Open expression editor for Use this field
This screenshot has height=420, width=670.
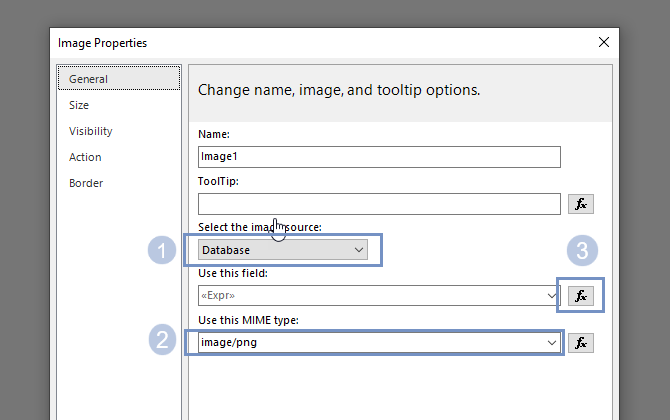pos(581,296)
